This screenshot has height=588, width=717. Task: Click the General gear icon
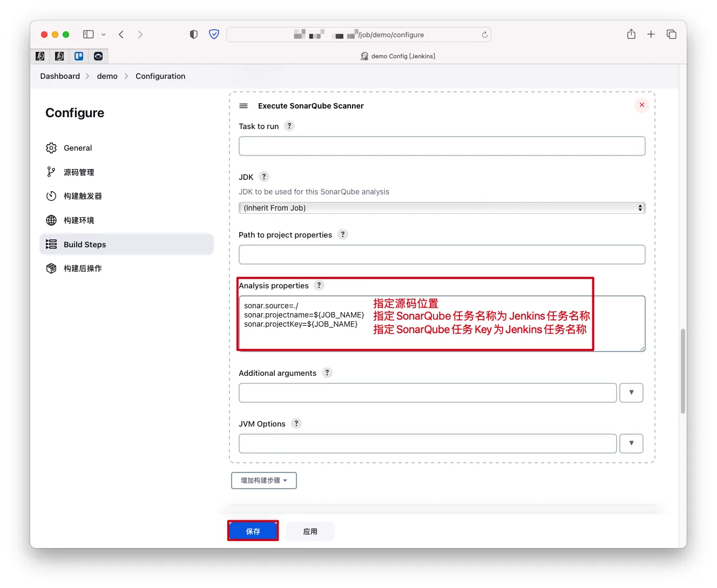click(x=51, y=148)
